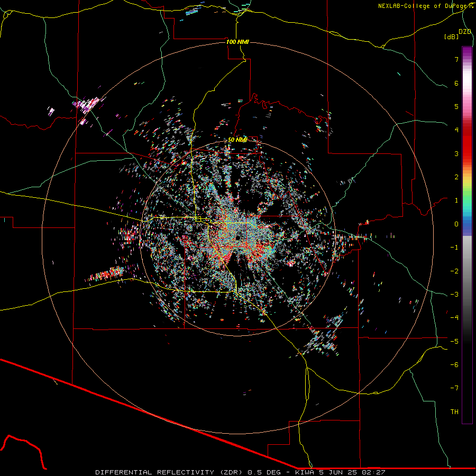Click the [dB] units label
Screen dimensions: 476x476
coord(452,37)
